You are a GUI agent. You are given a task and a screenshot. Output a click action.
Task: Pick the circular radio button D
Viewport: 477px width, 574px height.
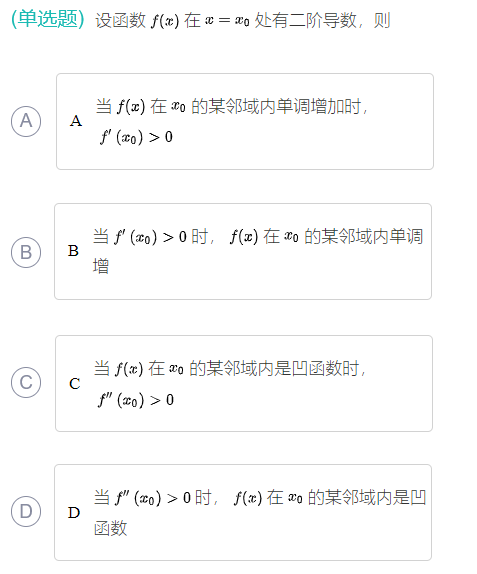pos(26,511)
